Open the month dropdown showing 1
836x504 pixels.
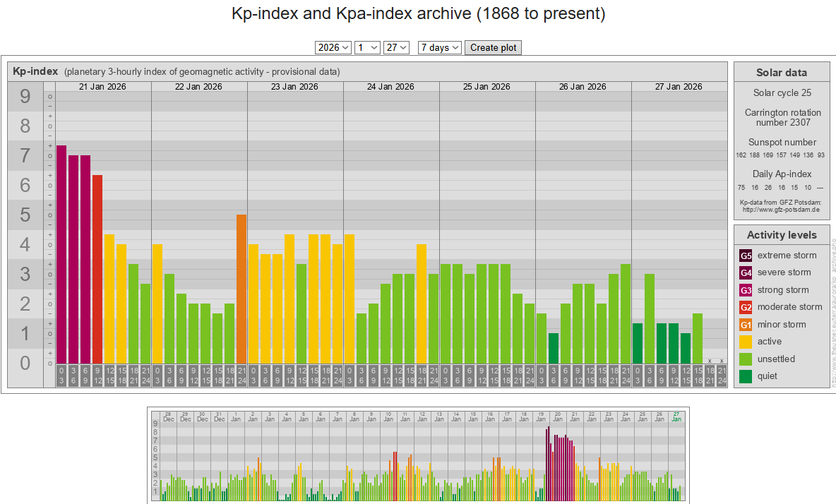pyautogui.click(x=367, y=47)
